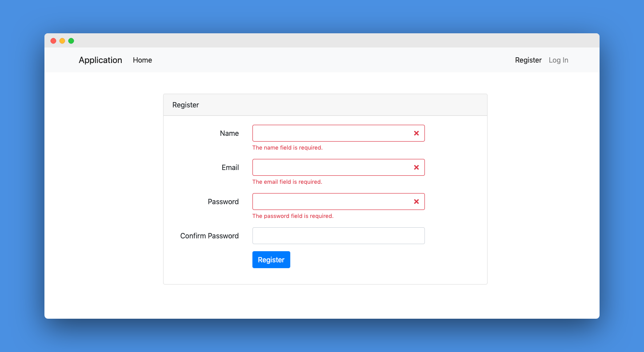Click the Register card header title

click(x=186, y=105)
